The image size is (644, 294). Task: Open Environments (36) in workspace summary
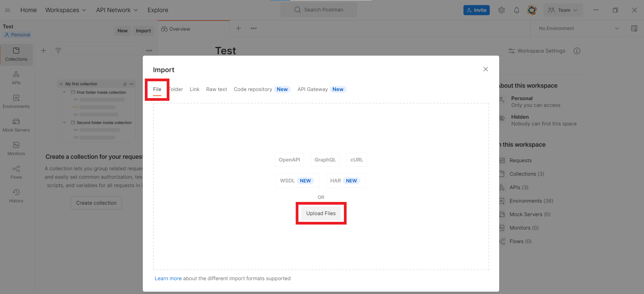pos(531,201)
